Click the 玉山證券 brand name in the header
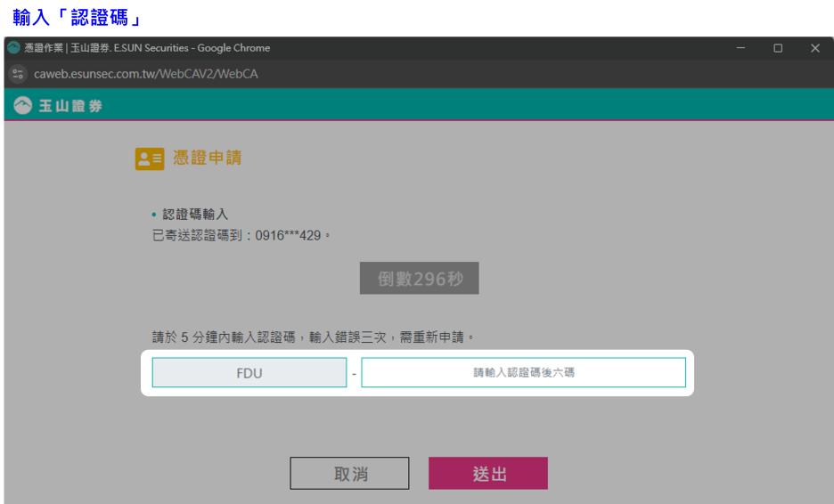 [x=70, y=106]
